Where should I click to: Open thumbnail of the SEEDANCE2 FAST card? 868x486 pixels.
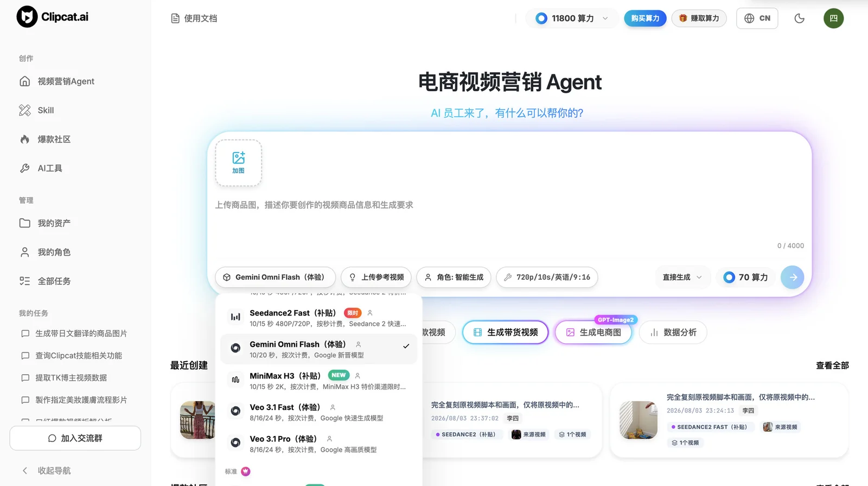[x=639, y=420]
